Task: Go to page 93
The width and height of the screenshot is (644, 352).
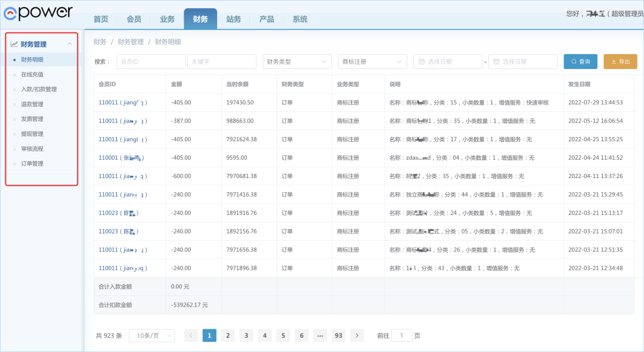Action: (338, 335)
